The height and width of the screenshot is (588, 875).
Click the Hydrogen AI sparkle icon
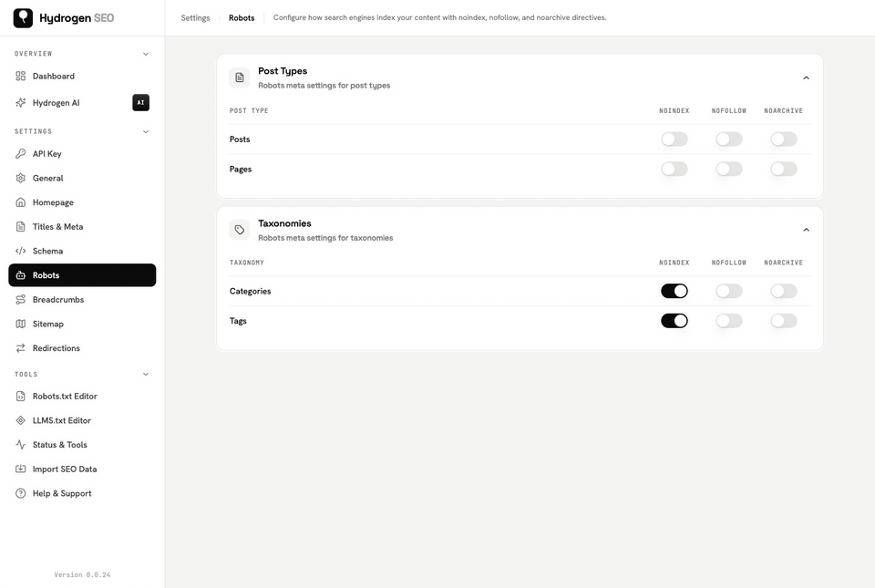(x=21, y=103)
